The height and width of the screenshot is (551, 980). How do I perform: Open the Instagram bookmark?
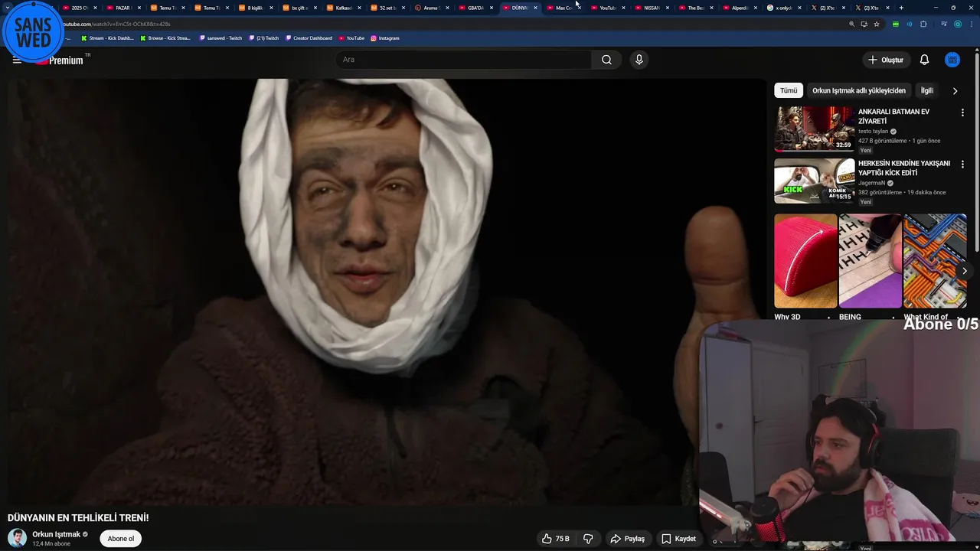pyautogui.click(x=385, y=37)
